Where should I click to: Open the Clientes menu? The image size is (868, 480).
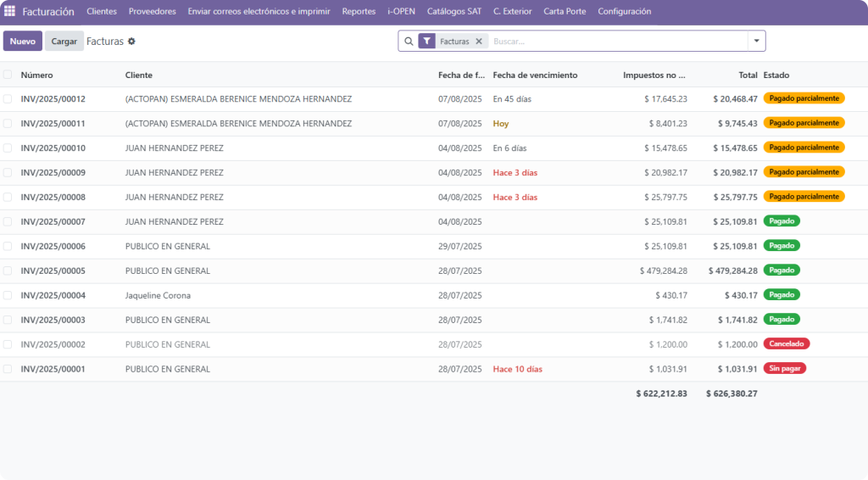click(x=102, y=12)
